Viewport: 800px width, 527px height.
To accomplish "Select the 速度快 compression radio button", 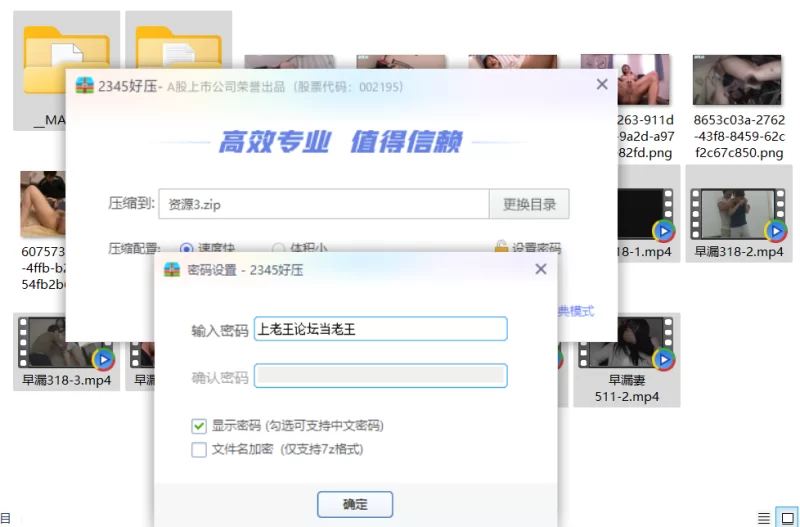I will pyautogui.click(x=186, y=248).
